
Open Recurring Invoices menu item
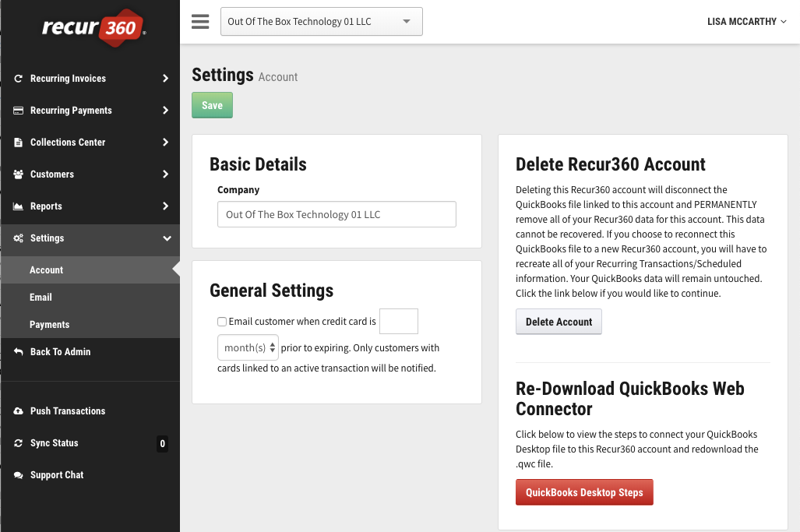click(x=90, y=79)
